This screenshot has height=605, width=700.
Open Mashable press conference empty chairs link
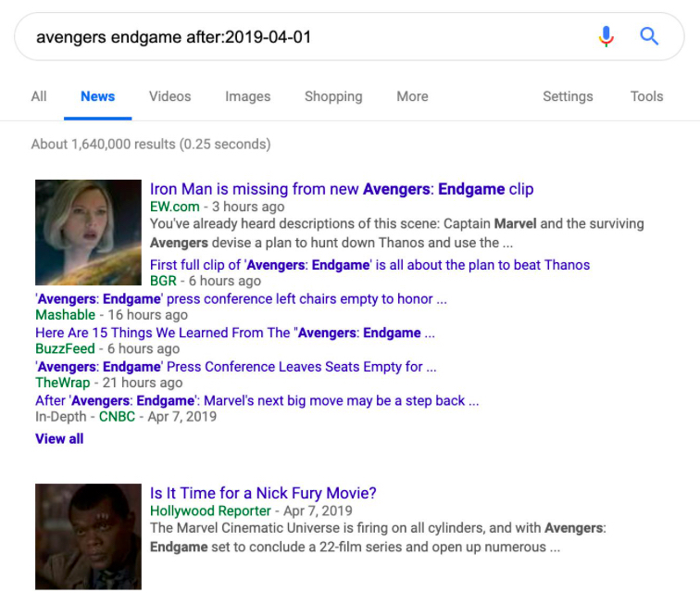pos(241,299)
